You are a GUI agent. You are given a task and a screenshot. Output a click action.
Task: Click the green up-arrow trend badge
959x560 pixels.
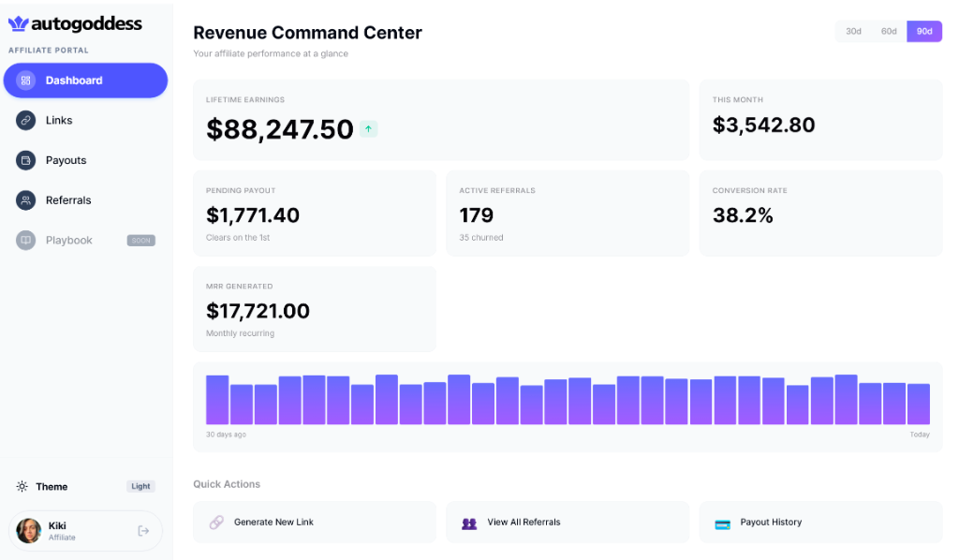point(368,129)
